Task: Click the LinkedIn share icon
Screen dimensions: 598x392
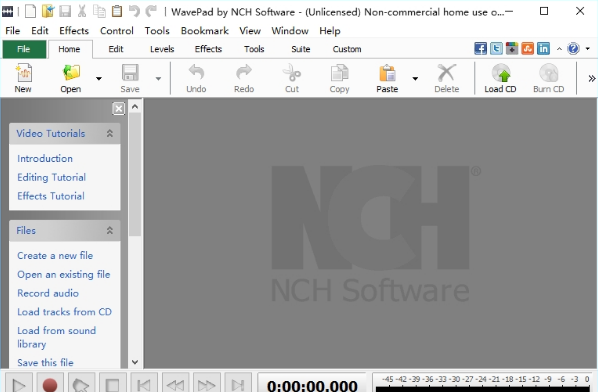Action: click(543, 48)
